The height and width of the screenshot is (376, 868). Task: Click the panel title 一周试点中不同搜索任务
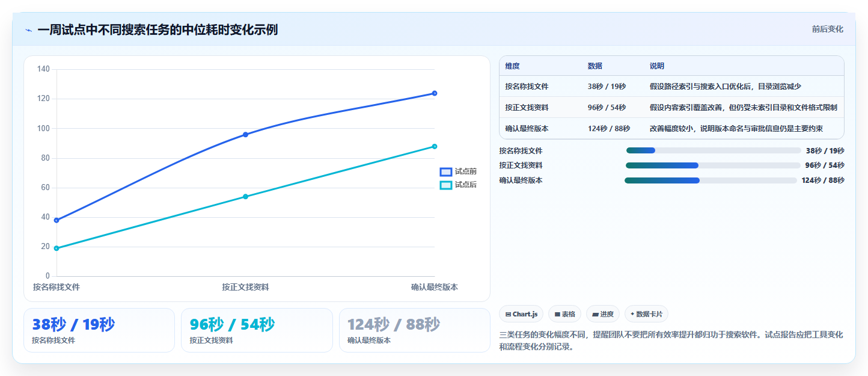[157, 29]
